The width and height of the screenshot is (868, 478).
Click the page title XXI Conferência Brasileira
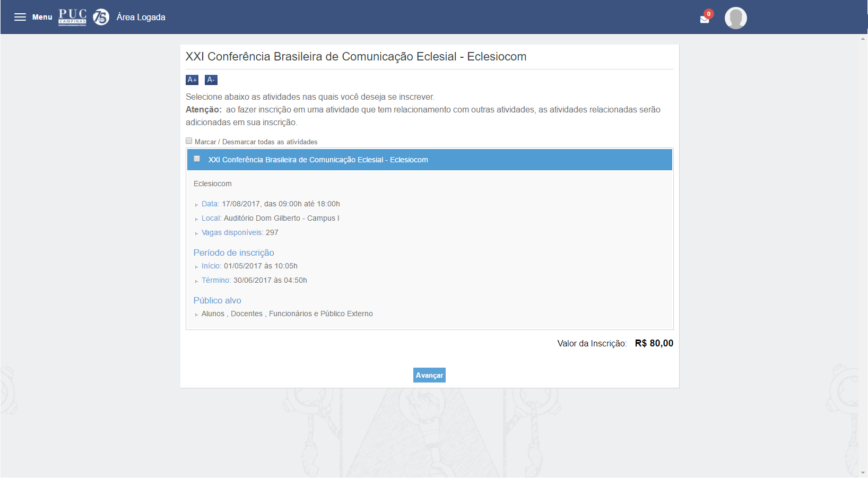pyautogui.click(x=356, y=57)
